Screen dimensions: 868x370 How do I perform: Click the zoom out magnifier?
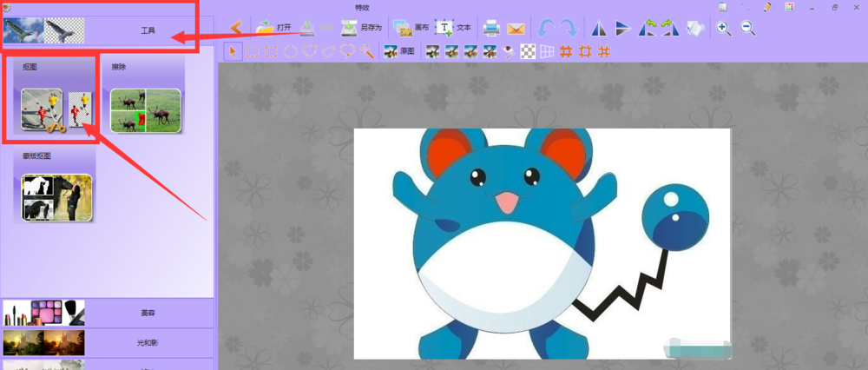(748, 29)
